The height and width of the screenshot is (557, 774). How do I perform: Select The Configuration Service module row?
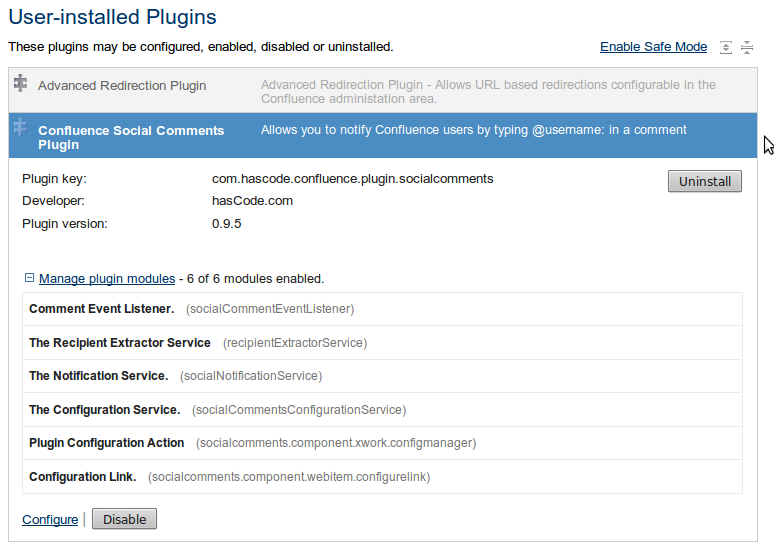click(382, 410)
